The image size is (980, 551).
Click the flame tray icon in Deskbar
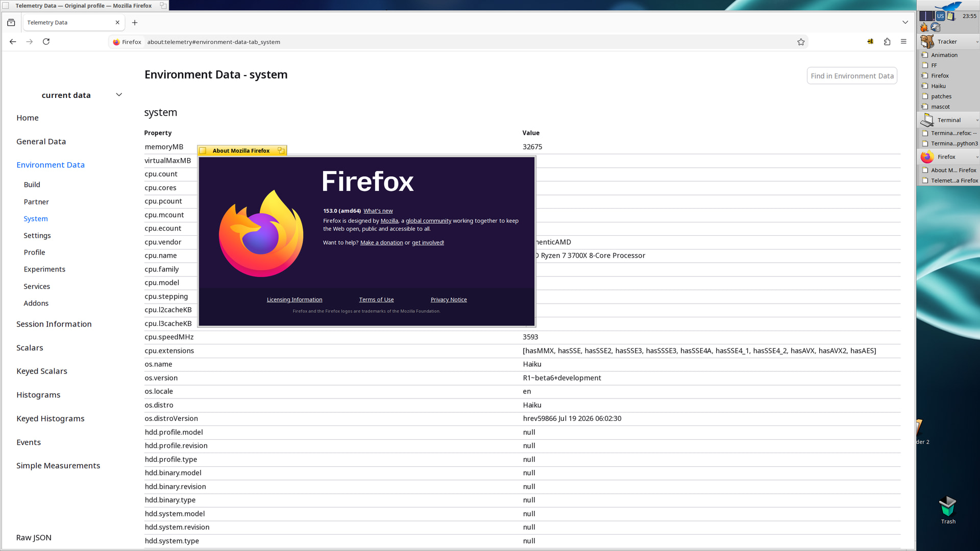pos(924,28)
